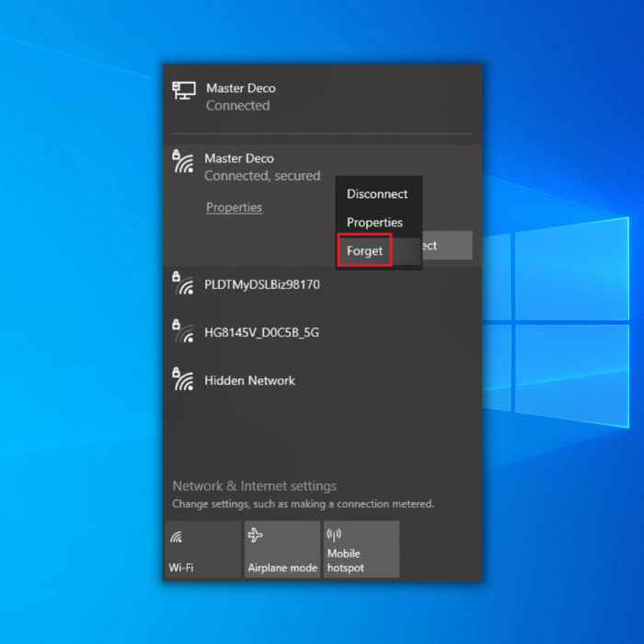Open Network & Internet settings
This screenshot has height=644, width=644.
click(254, 486)
